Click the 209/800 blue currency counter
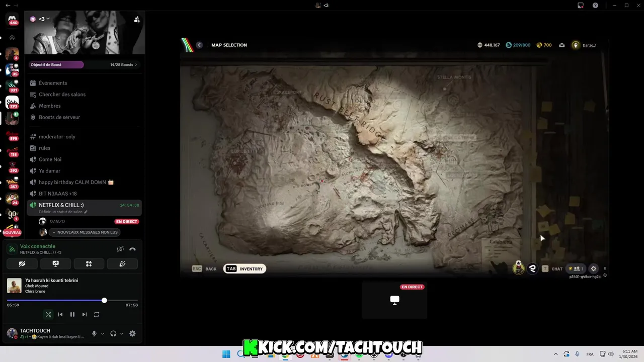This screenshot has height=362, width=644. pyautogui.click(x=518, y=45)
